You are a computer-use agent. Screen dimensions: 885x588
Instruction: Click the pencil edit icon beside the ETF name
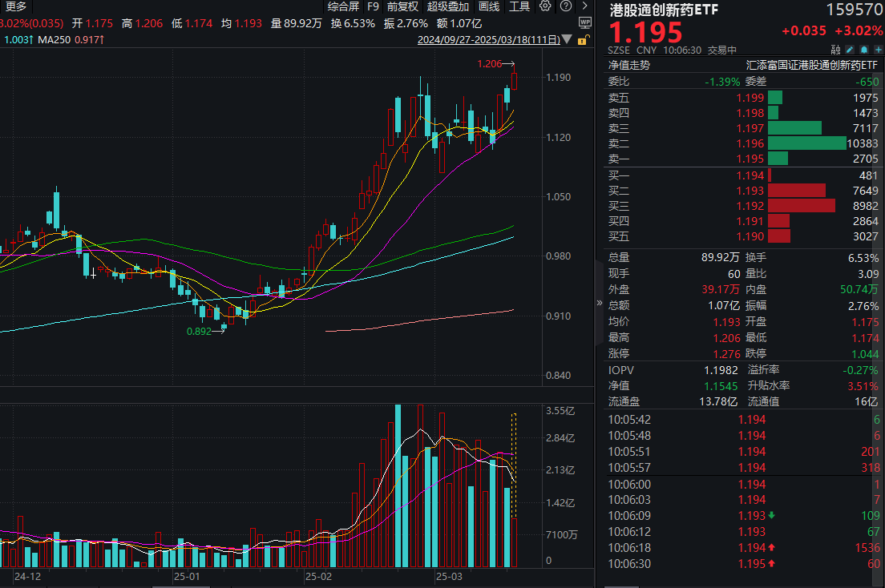850,49
